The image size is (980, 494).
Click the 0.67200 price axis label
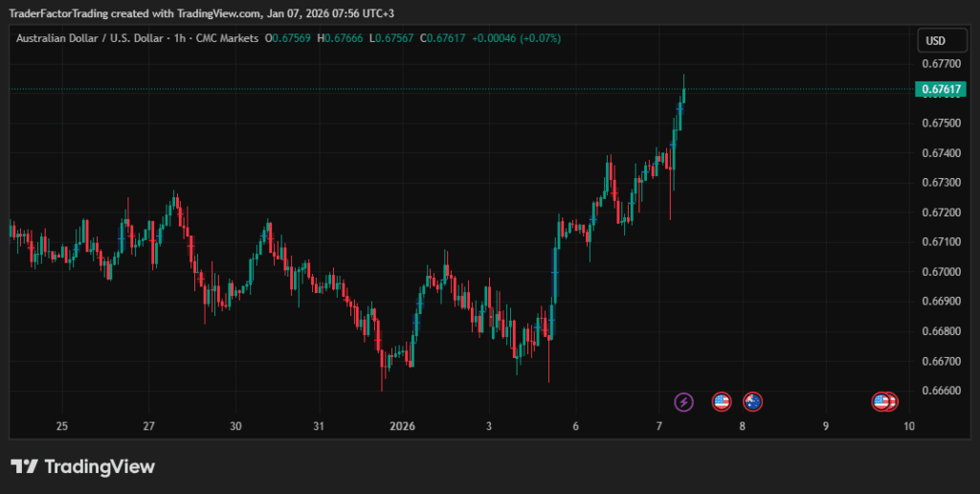click(941, 212)
